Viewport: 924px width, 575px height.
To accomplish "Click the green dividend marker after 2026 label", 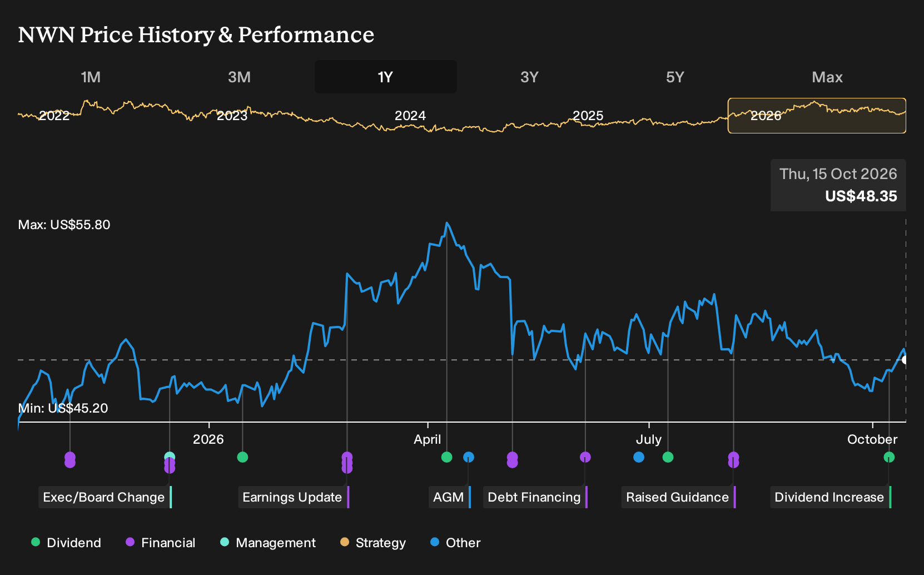I will pyautogui.click(x=242, y=457).
